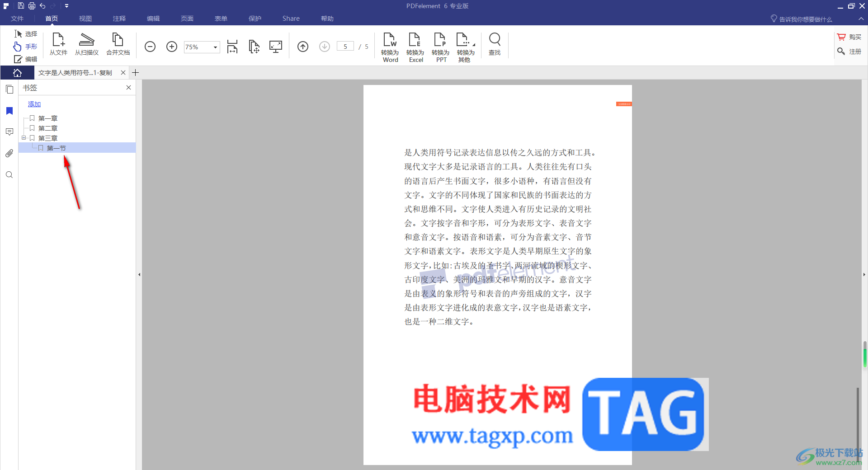Image resolution: width=868 pixels, height=470 pixels.
Task: Select the 第二章 bookmark
Action: [x=48, y=128]
